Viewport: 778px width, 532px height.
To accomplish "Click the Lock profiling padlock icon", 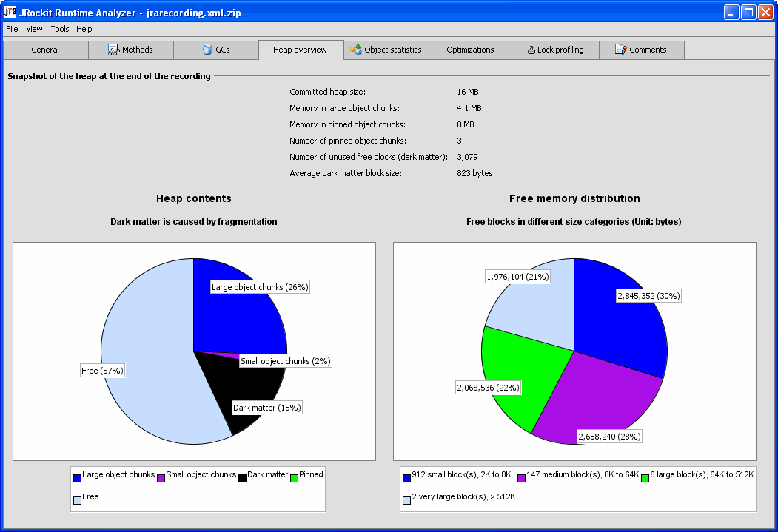I will tap(531, 50).
